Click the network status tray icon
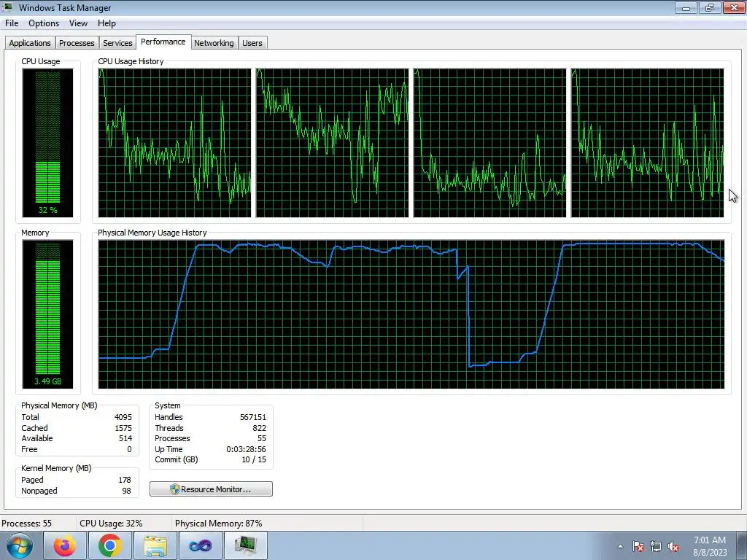The image size is (747, 560). 656,546
